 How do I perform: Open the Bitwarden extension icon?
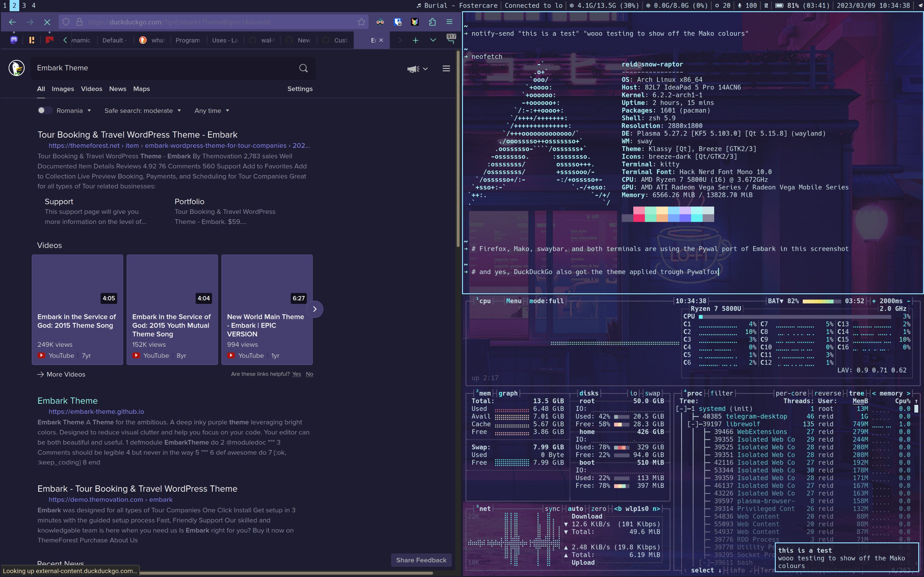coord(398,22)
